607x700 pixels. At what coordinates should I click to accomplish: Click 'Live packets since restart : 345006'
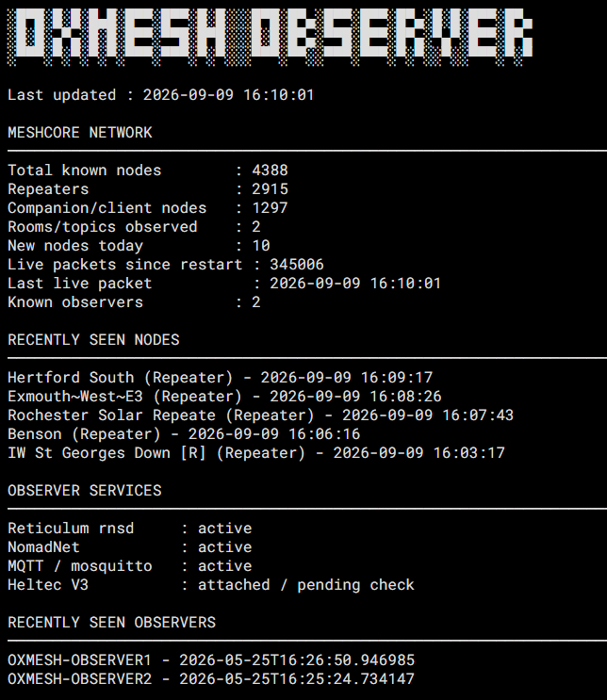[166, 265]
